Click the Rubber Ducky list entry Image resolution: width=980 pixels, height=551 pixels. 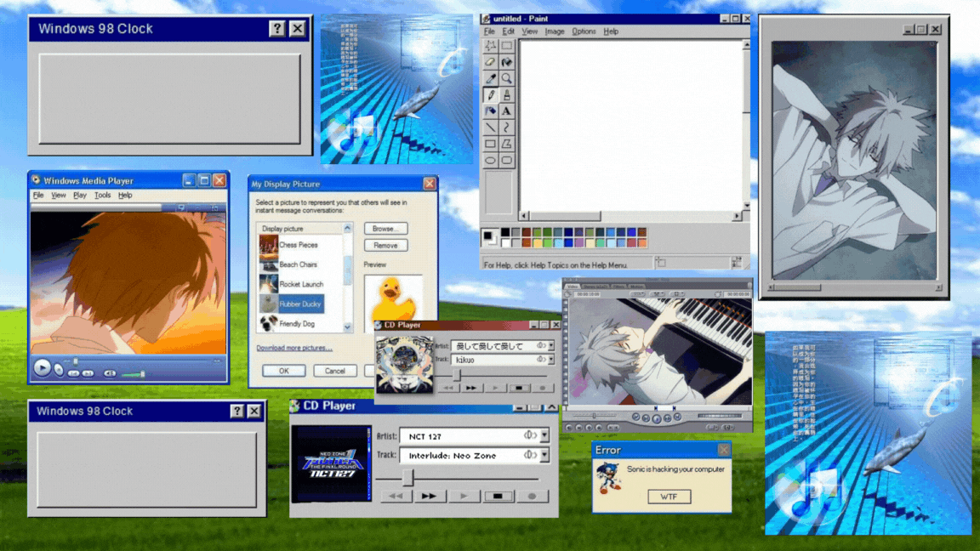(x=300, y=304)
